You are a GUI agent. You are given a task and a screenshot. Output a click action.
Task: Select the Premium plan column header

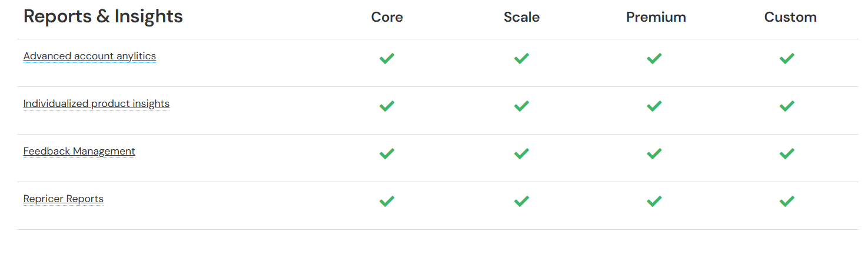pyautogui.click(x=656, y=18)
